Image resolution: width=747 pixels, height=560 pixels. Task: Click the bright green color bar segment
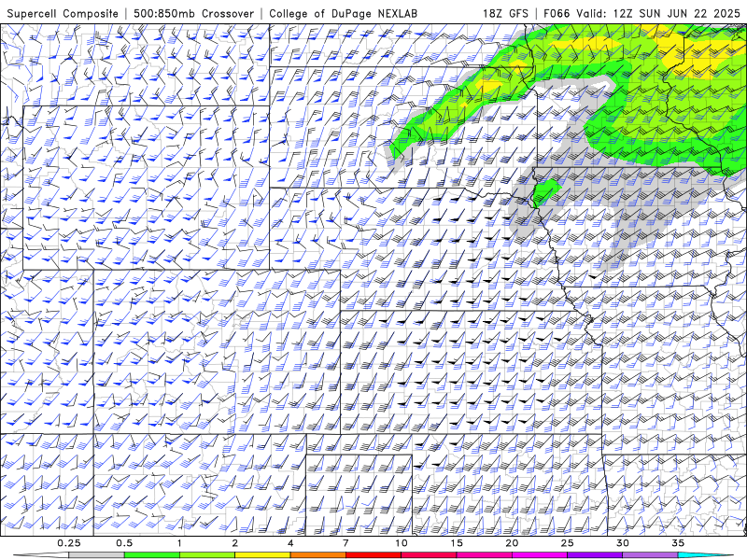click(x=152, y=555)
